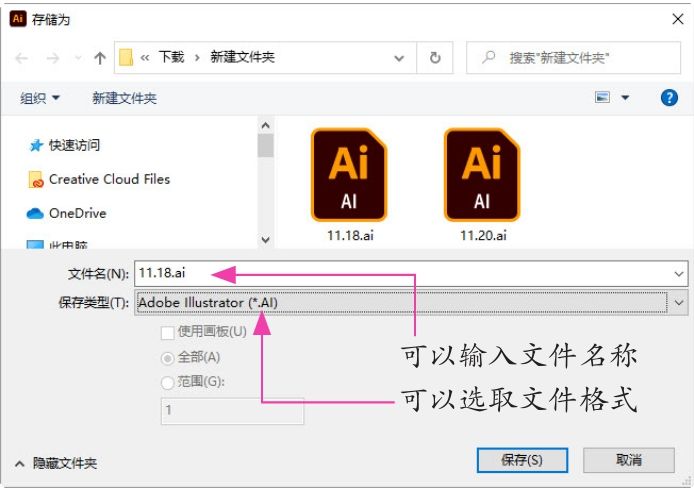Open the view options dropdown arrow
The image size is (694, 492).
pos(625,97)
